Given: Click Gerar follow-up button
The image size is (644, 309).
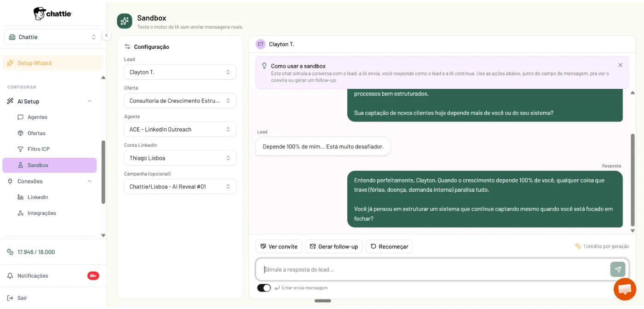Looking at the screenshot, I should [x=334, y=246].
